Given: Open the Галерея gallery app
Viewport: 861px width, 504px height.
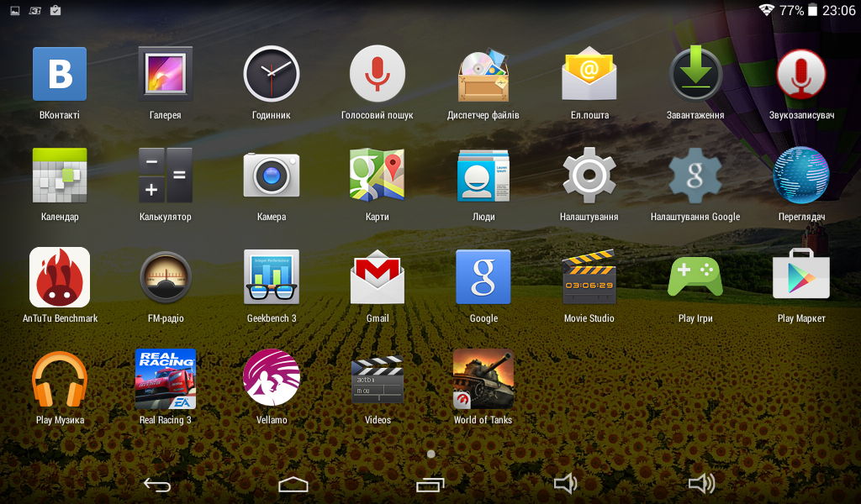Looking at the screenshot, I should click(166, 74).
